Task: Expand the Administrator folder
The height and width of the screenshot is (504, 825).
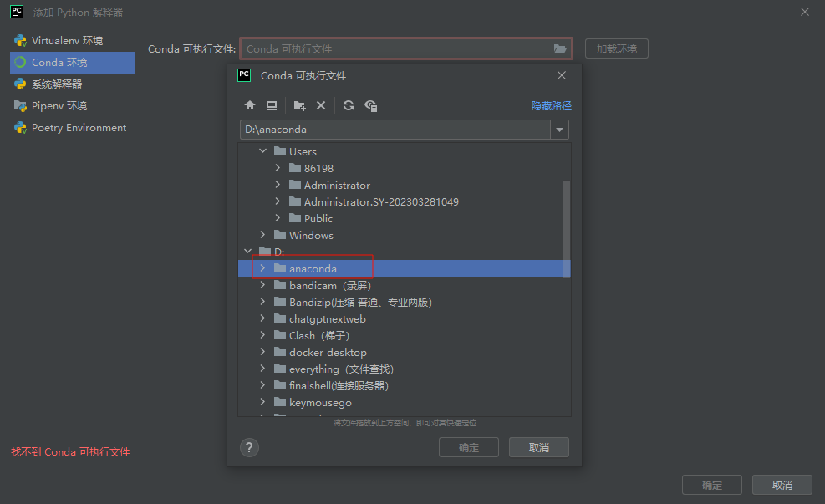Action: point(278,185)
